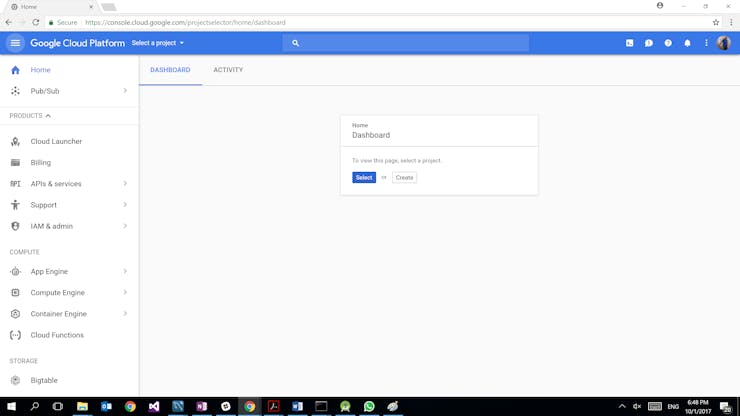Open WhatsApp from the taskbar
740x416 pixels.
pos(369,406)
